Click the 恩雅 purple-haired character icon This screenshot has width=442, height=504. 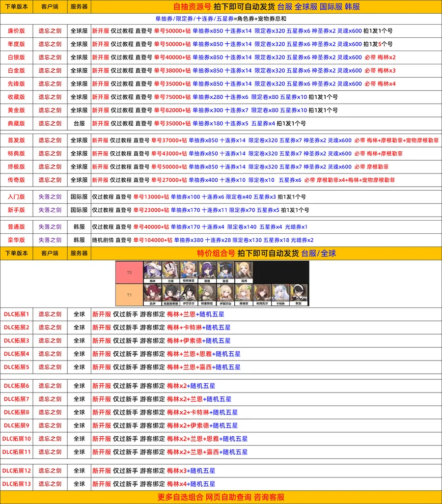[207, 271]
